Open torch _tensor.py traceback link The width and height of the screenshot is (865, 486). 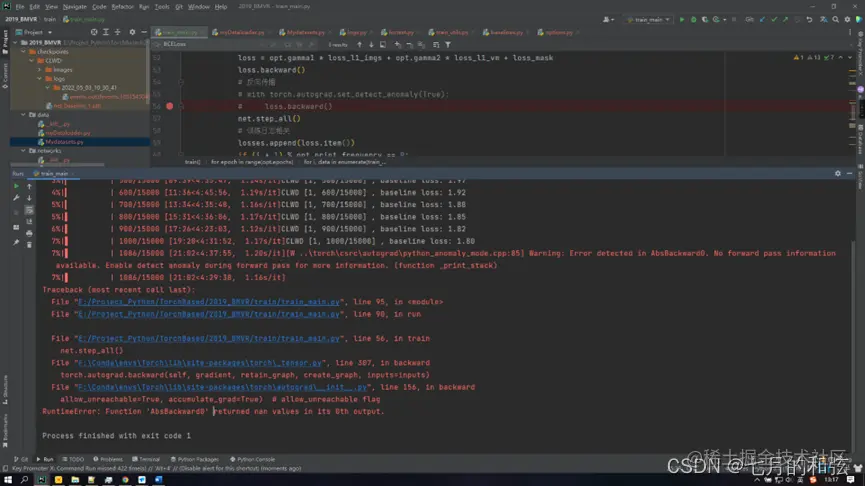(x=200, y=362)
